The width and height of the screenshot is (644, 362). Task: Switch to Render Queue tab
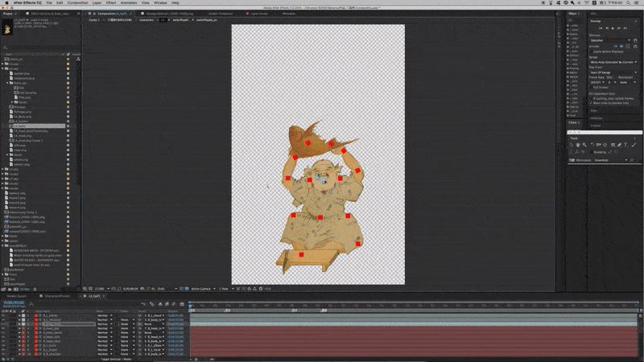click(x=16, y=296)
